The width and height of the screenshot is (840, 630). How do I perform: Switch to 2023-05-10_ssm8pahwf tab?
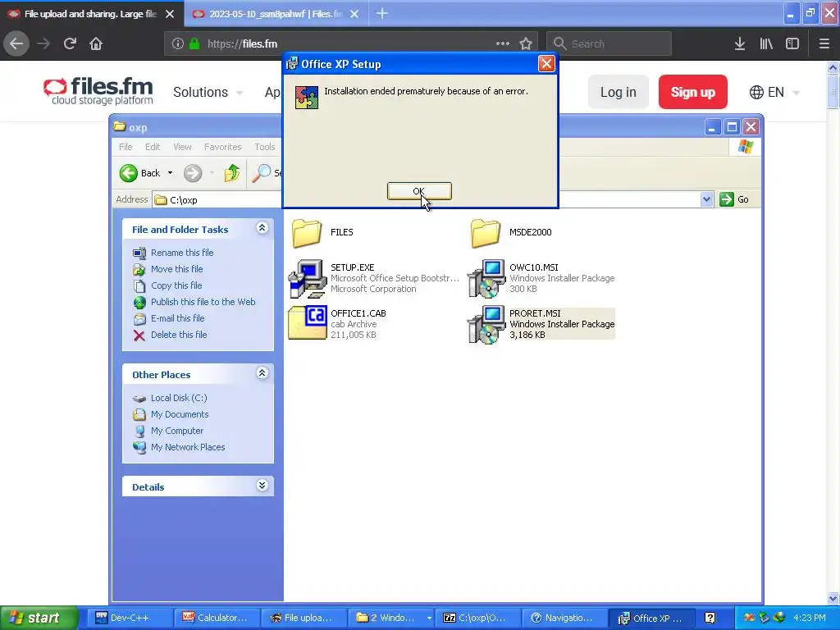tap(276, 14)
